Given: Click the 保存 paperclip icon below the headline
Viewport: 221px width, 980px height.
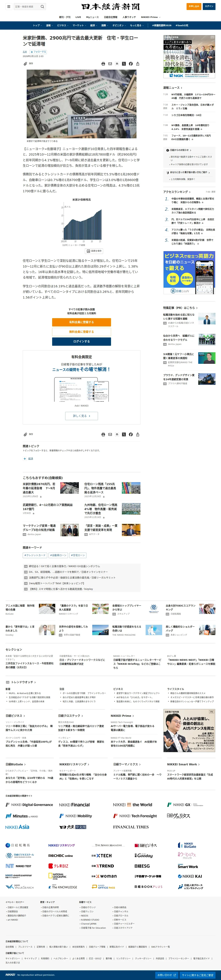Looking at the screenshot, I should point(25,64).
